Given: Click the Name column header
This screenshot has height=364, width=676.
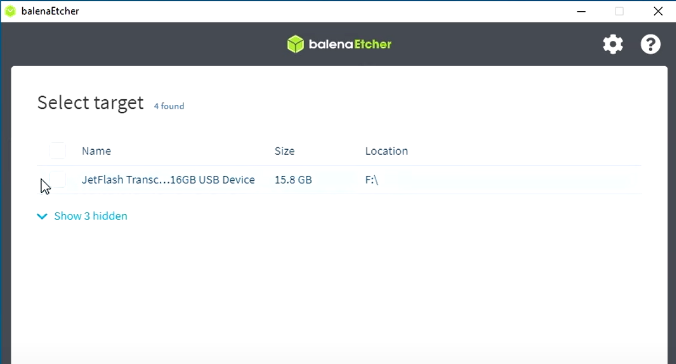Looking at the screenshot, I should pos(97,151).
